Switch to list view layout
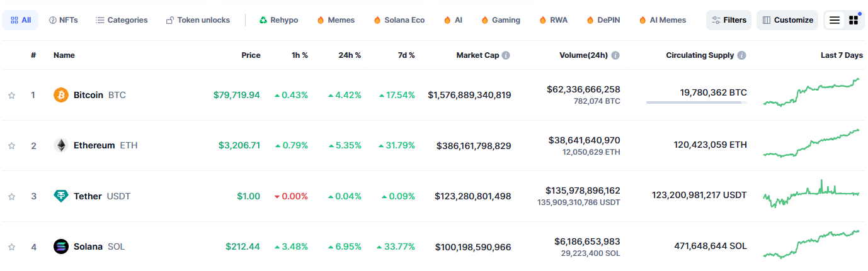The height and width of the screenshot is (271, 868). pos(835,20)
